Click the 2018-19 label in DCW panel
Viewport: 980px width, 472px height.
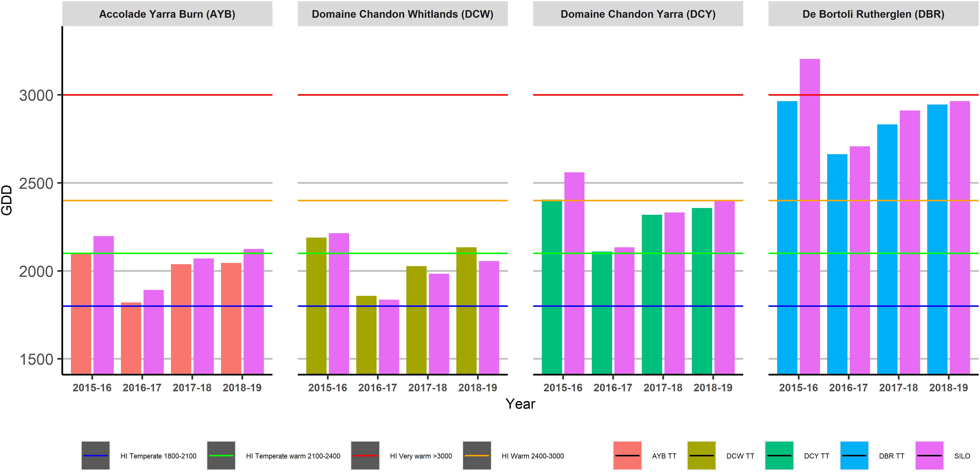[477, 388]
